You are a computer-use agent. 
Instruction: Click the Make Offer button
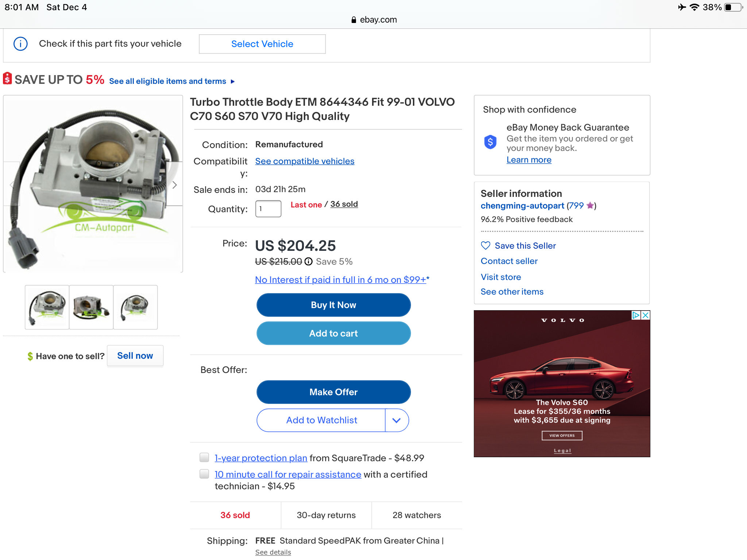pyautogui.click(x=333, y=392)
